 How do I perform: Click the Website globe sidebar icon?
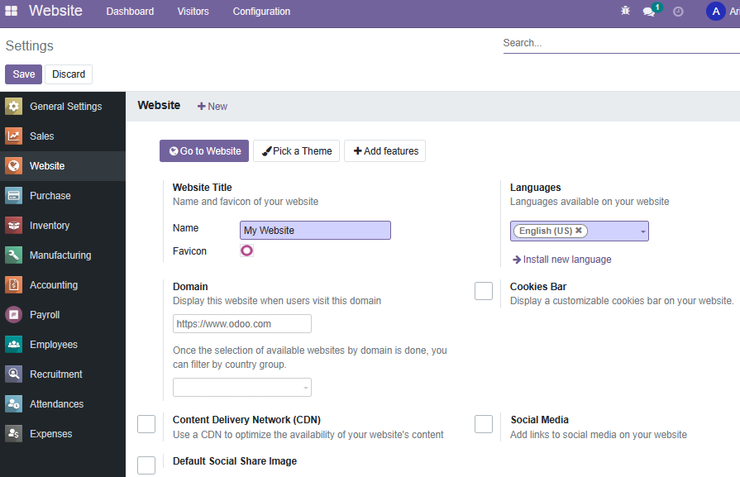pos(14,166)
